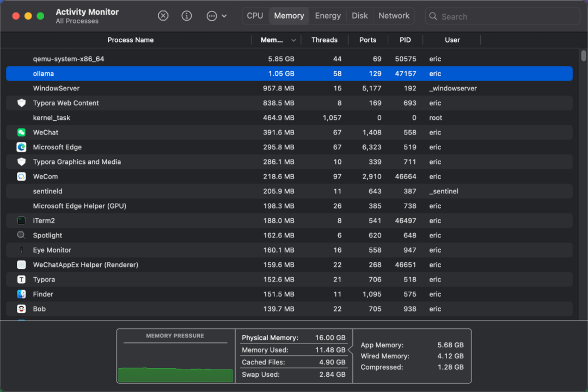Click the Typora Web Content shield icon
This screenshot has width=588, height=392.
[21, 103]
